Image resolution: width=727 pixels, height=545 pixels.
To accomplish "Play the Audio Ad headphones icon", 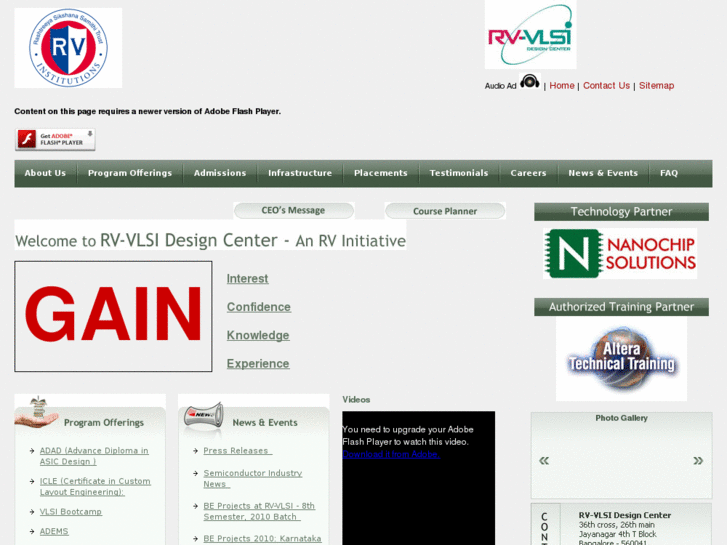I will [529, 82].
